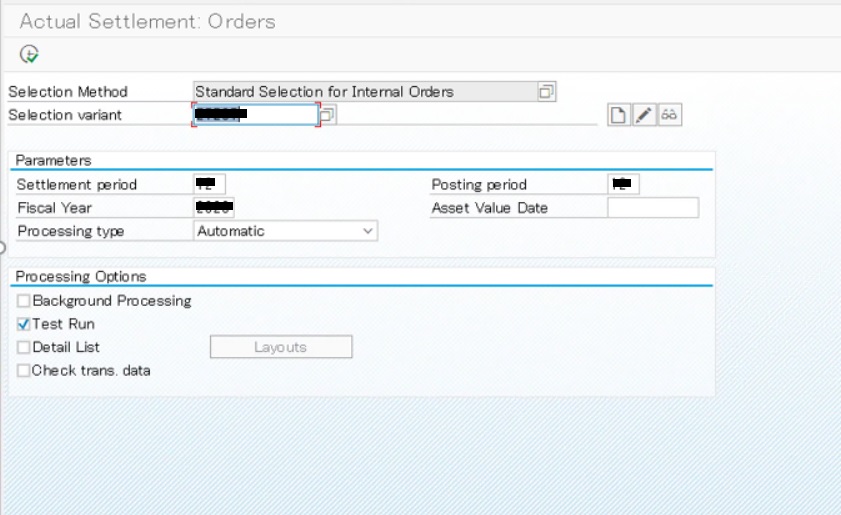Enable Background Processing checkbox
This screenshot has width=841, height=515.
pyautogui.click(x=24, y=301)
